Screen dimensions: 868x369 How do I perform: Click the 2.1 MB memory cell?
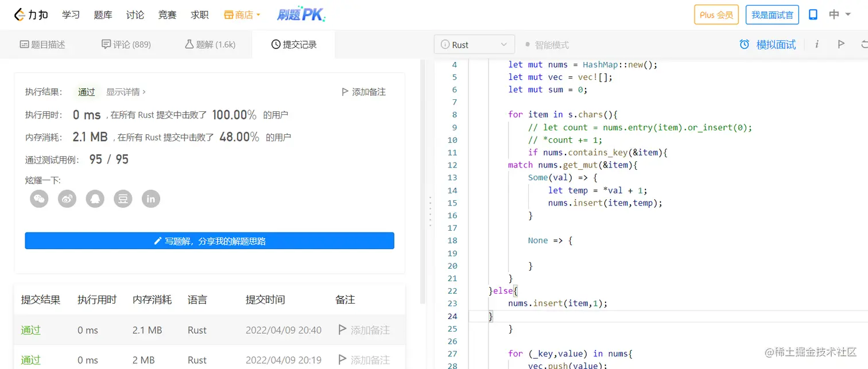point(147,330)
